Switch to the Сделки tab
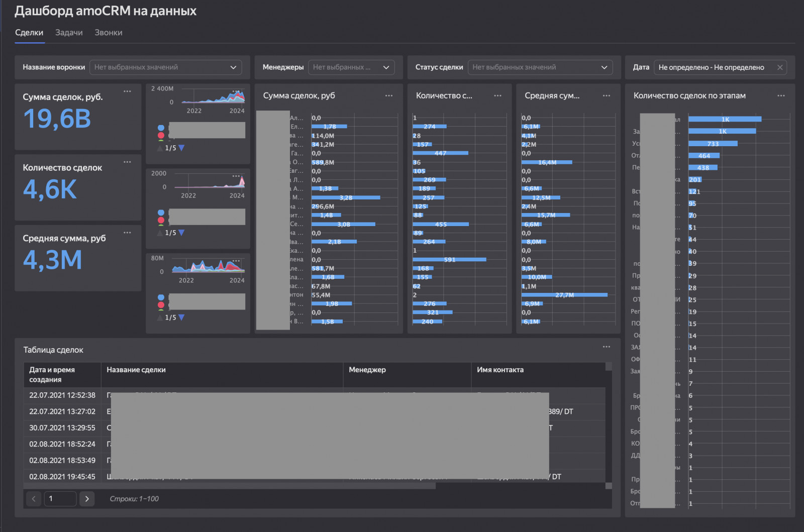 click(x=29, y=33)
